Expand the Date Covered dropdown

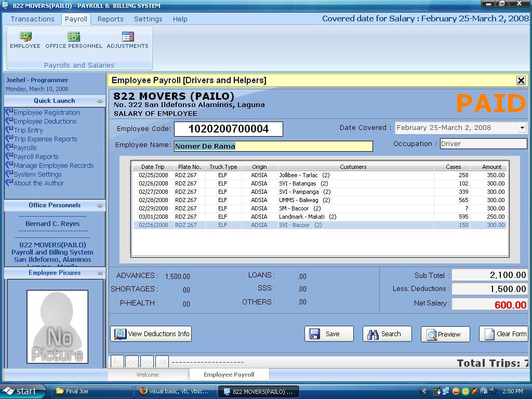click(x=522, y=128)
